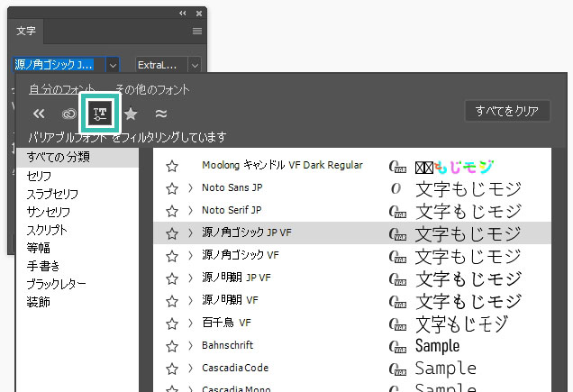Viewport: 573px width, 392px height.
Task: Favorite the Noto Sans JP font star
Action: 172,188
